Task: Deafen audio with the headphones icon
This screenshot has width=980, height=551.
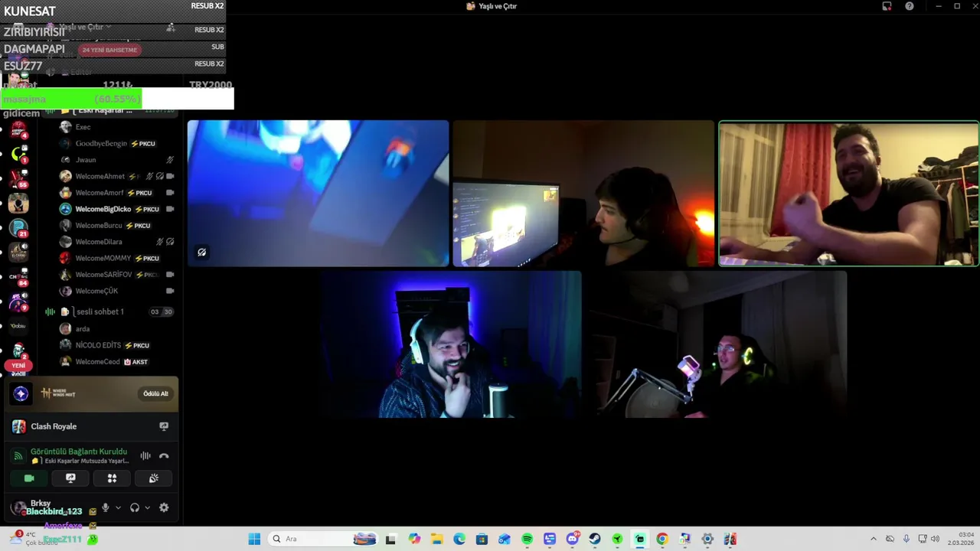Action: (135, 507)
